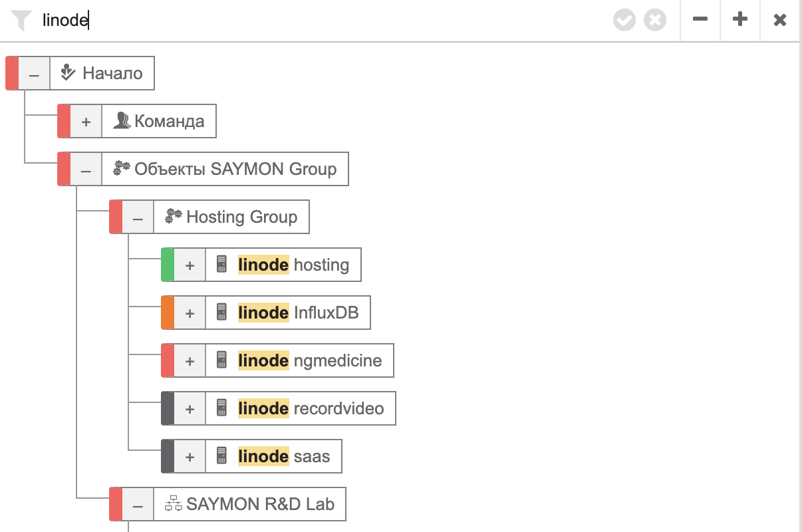
Task: Click red status bar of SAYMON R&D Lab
Action: coord(116,504)
